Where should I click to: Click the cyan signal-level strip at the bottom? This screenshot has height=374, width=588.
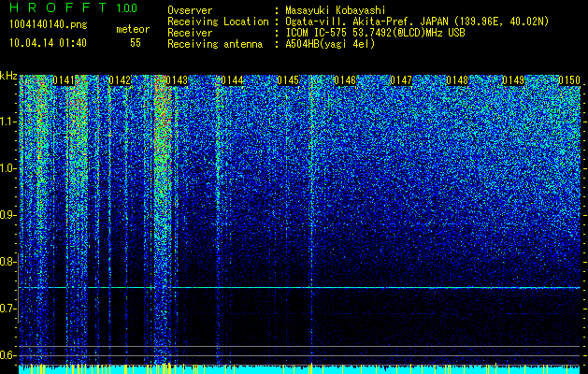point(299,369)
